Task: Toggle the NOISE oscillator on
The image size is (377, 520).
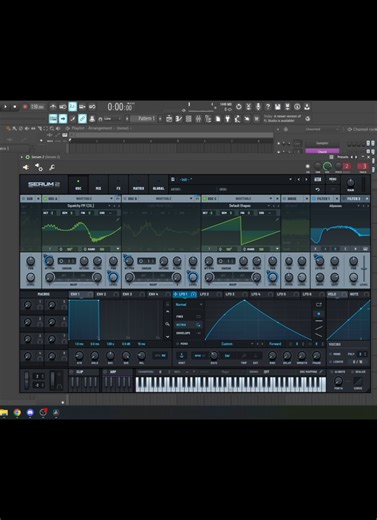Action: pyautogui.click(x=284, y=199)
